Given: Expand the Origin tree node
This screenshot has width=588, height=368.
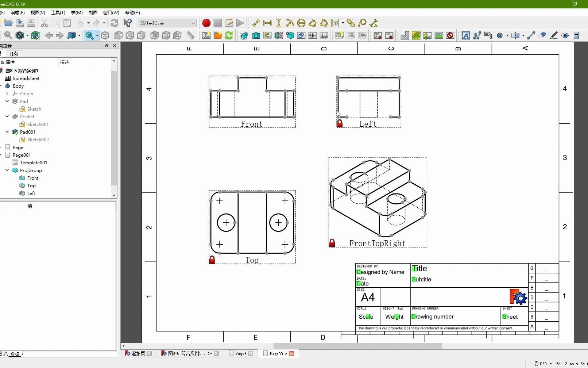Looking at the screenshot, I should 7,93.
